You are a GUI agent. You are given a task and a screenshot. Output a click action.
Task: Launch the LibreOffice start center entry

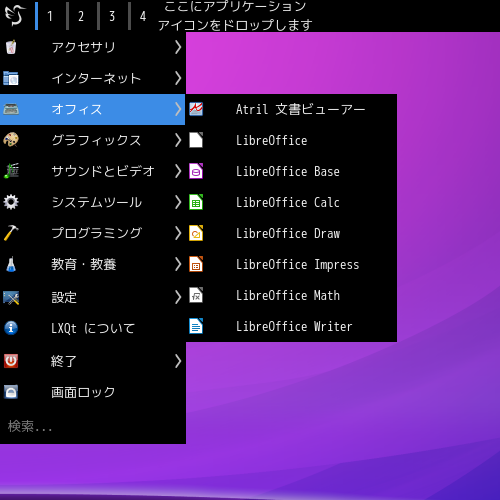point(291,140)
